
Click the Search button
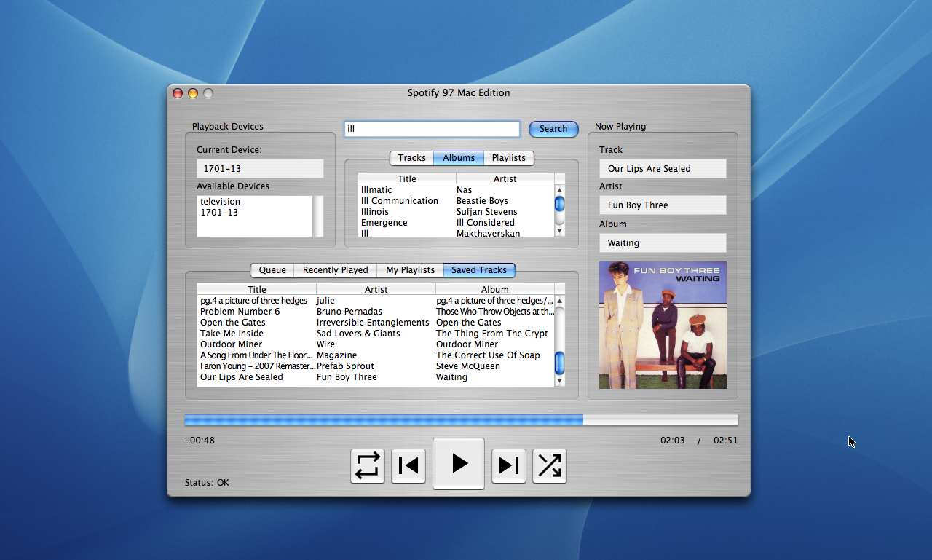[x=553, y=129]
